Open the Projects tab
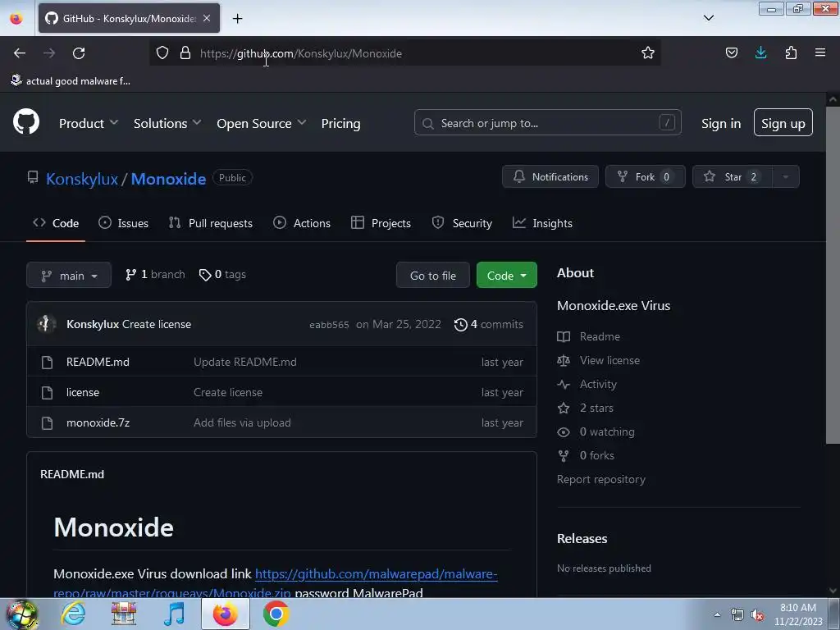Image resolution: width=840 pixels, height=630 pixels. (x=381, y=223)
